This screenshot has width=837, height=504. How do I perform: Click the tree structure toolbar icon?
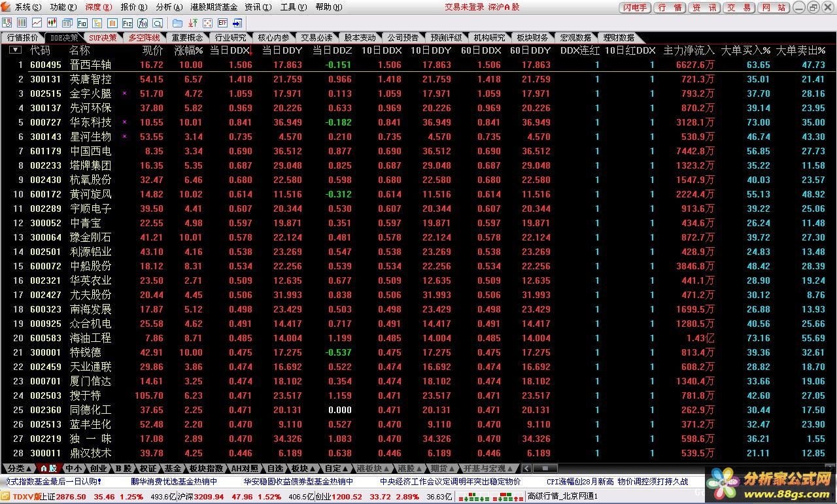[x=97, y=23]
